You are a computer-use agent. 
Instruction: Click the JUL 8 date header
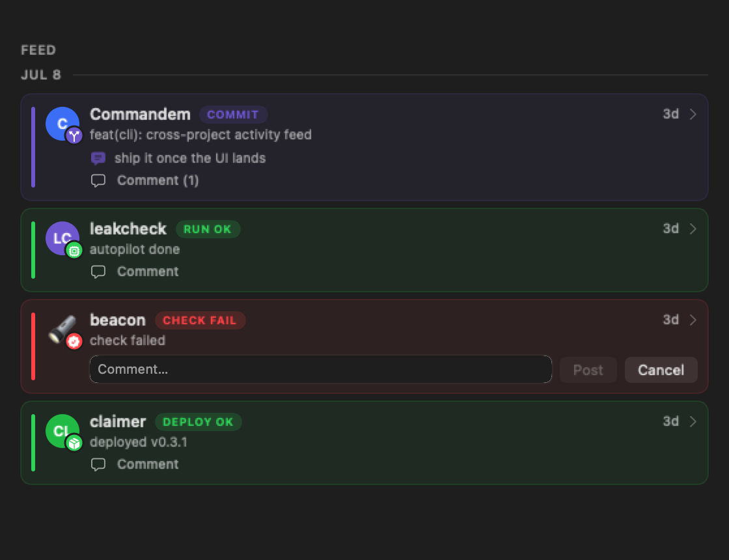pyautogui.click(x=41, y=75)
